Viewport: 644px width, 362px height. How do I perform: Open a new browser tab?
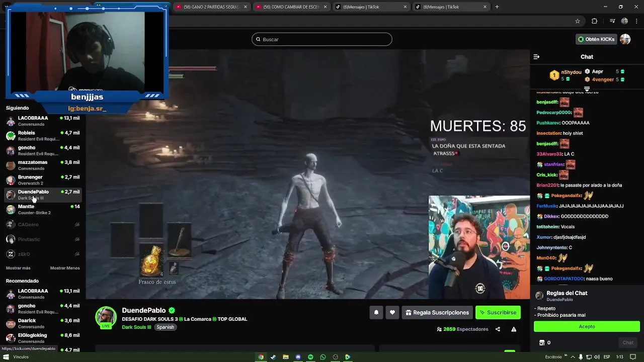(497, 7)
